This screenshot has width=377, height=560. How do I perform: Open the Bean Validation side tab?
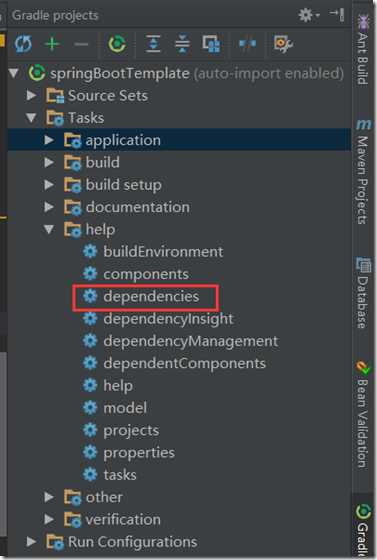(363, 415)
